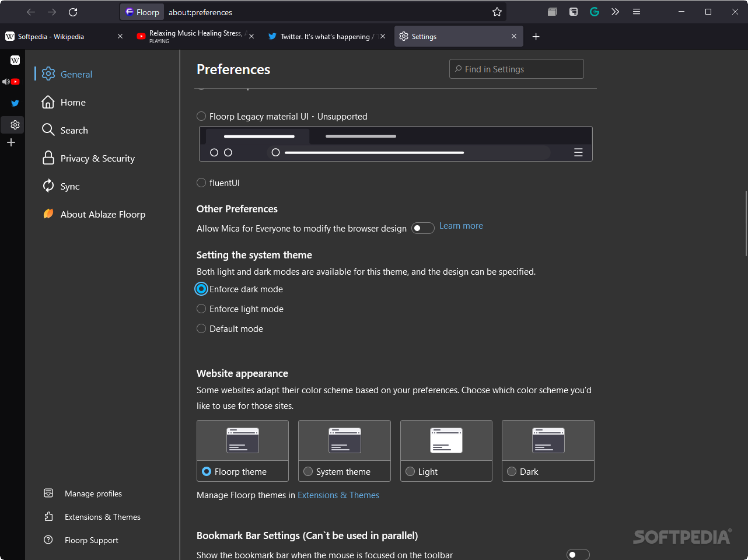748x560 pixels.
Task: Open the sidebar toggle toolbar icon
Action: click(574, 12)
